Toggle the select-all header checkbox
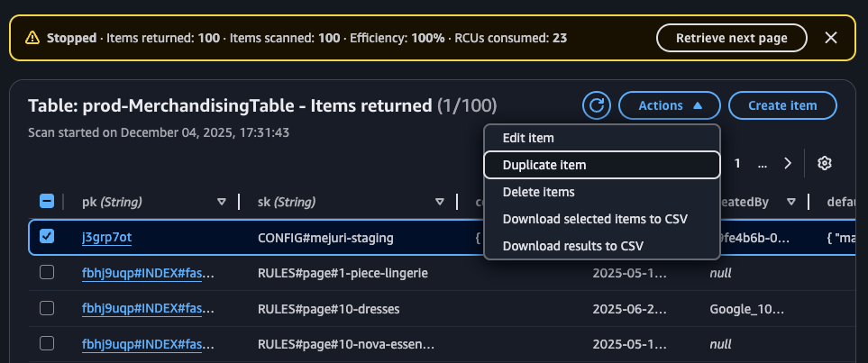The height and width of the screenshot is (363, 868). point(47,202)
